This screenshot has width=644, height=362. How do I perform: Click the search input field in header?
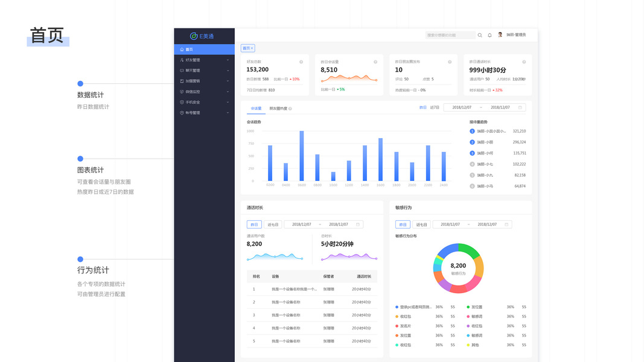[x=450, y=36]
